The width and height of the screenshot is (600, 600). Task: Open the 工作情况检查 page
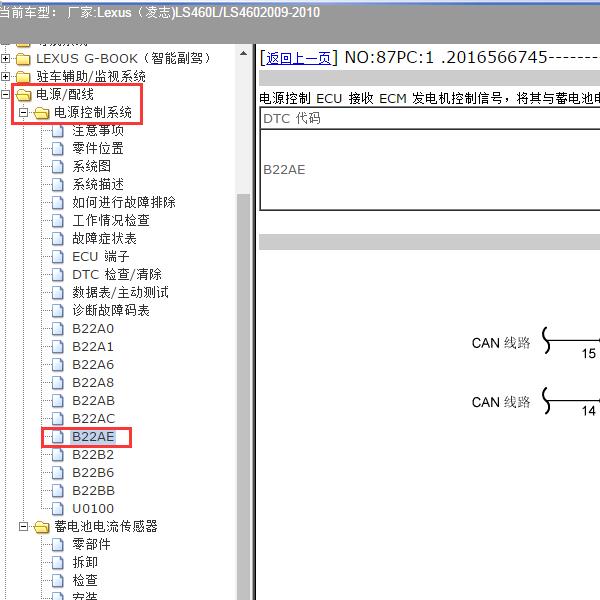coord(111,220)
